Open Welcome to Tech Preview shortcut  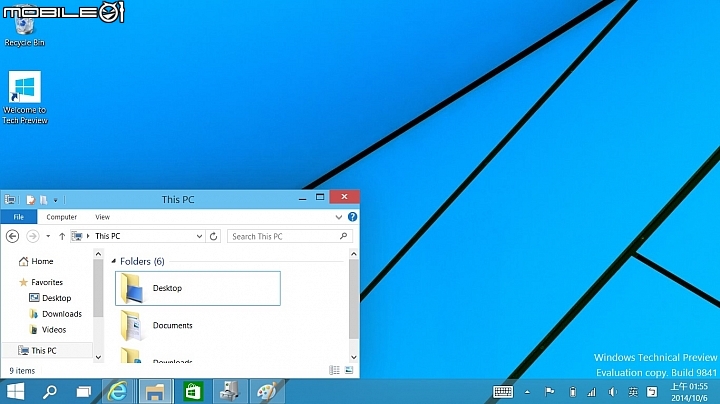25,98
